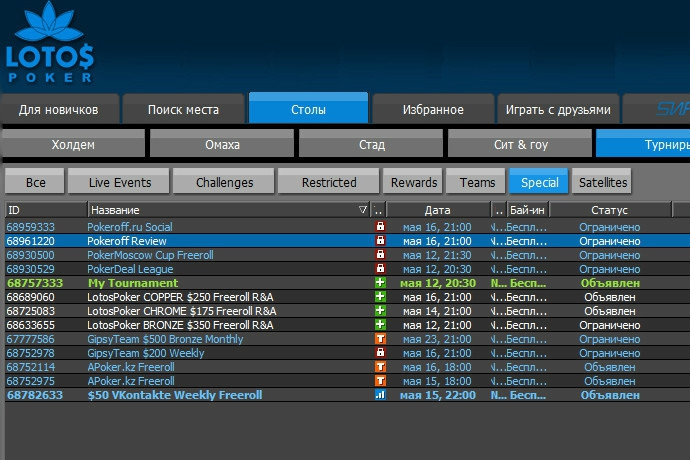Viewport: 690px width, 460px height.
Task: Filter by Rewards tournaments
Action: pyautogui.click(x=413, y=181)
